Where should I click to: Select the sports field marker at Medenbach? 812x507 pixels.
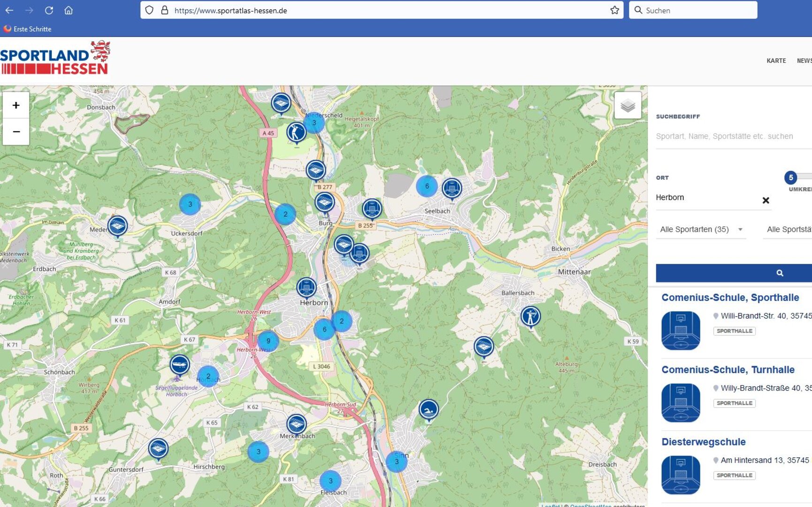pyautogui.click(x=117, y=227)
